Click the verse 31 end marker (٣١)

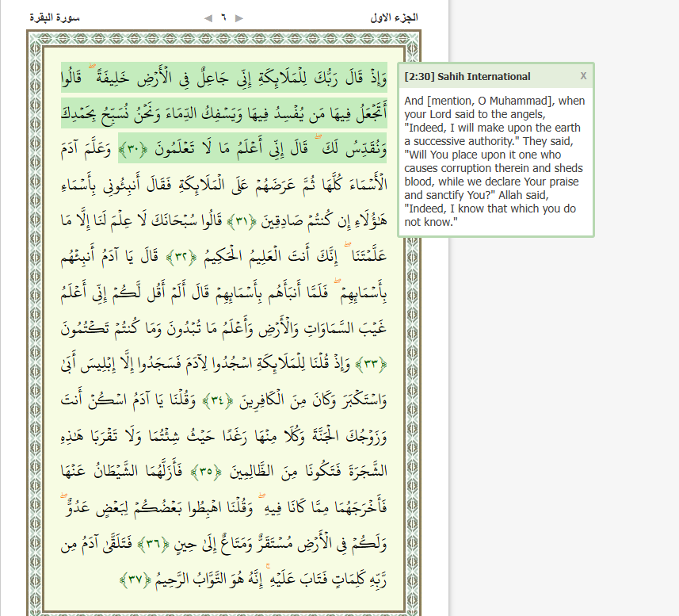point(242,221)
